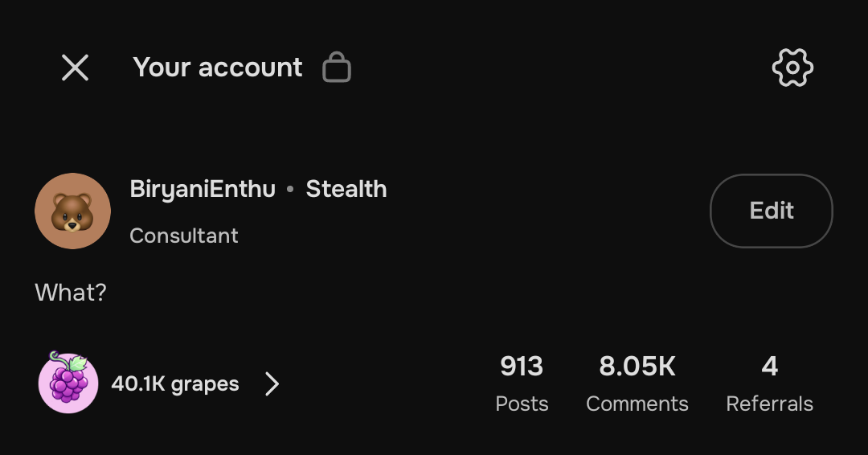868x455 pixels.
Task: Tap the bear avatar picture
Action: pyautogui.click(x=72, y=211)
